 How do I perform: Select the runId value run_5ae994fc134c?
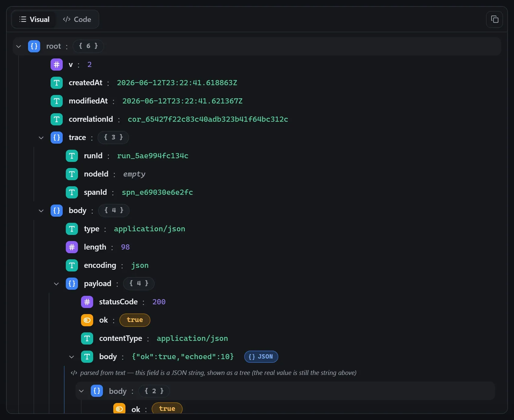(x=153, y=156)
